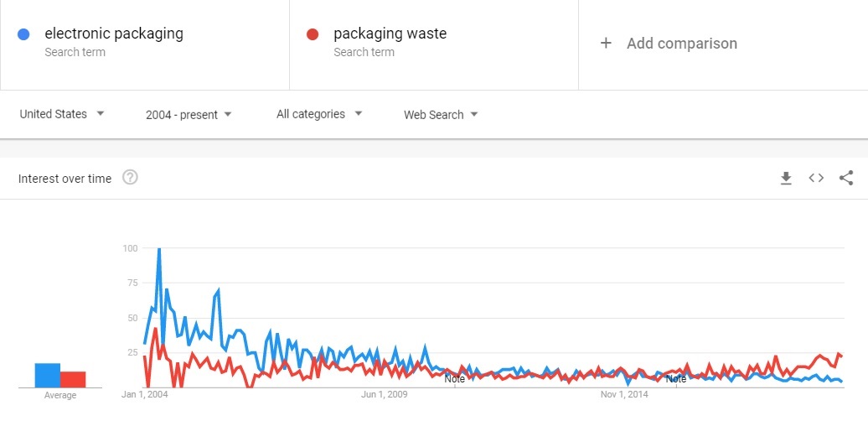Click the embed code icon
Image resolution: width=868 pixels, height=421 pixels.
(x=816, y=178)
